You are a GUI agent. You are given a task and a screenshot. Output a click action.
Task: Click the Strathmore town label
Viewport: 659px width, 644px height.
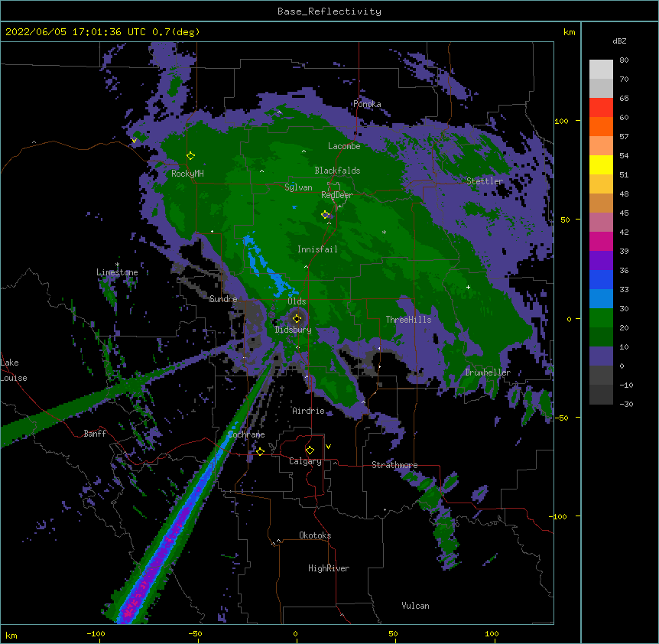394,465
